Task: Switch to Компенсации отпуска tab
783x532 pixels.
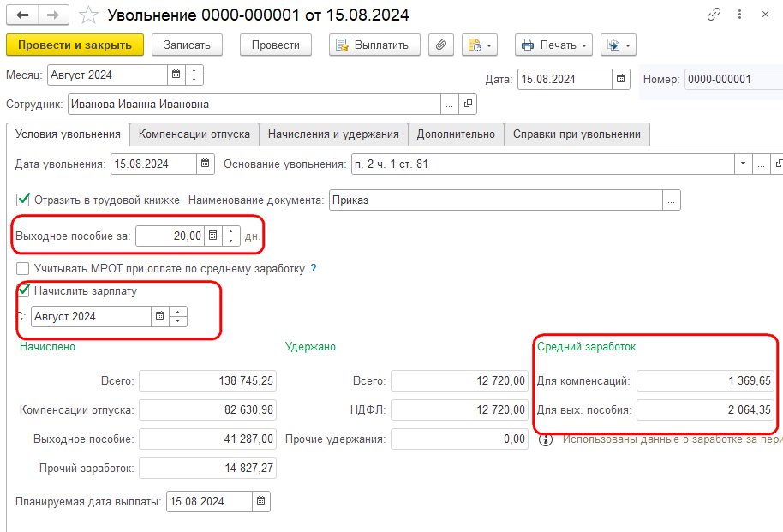Action: pos(194,134)
